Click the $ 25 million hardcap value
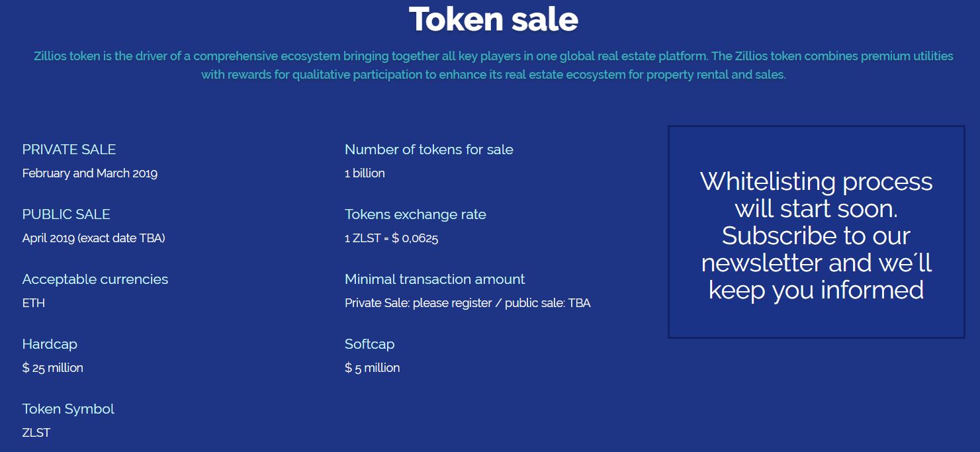Viewport: 980px width, 452px height. coord(53,368)
